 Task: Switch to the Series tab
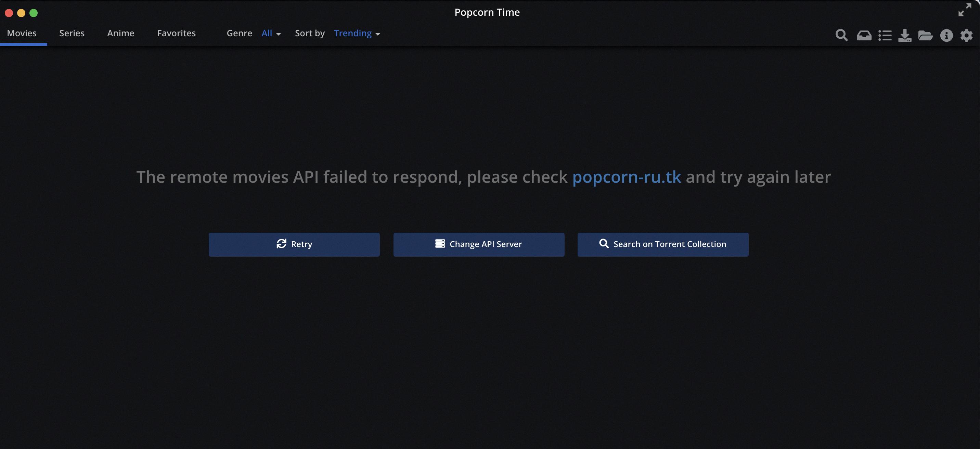(72, 33)
